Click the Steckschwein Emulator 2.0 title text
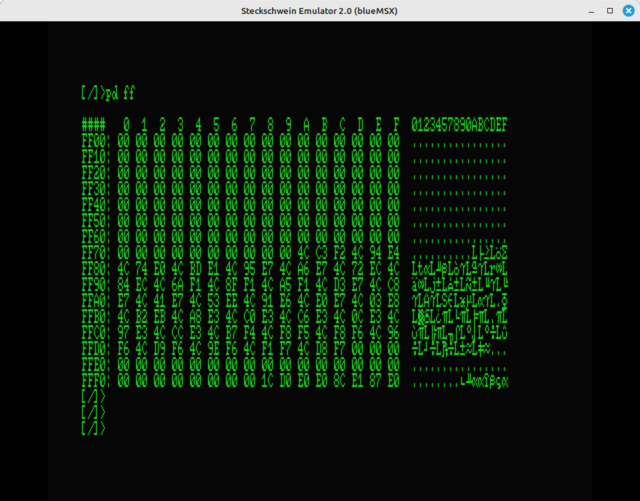The image size is (640, 501). [x=319, y=11]
